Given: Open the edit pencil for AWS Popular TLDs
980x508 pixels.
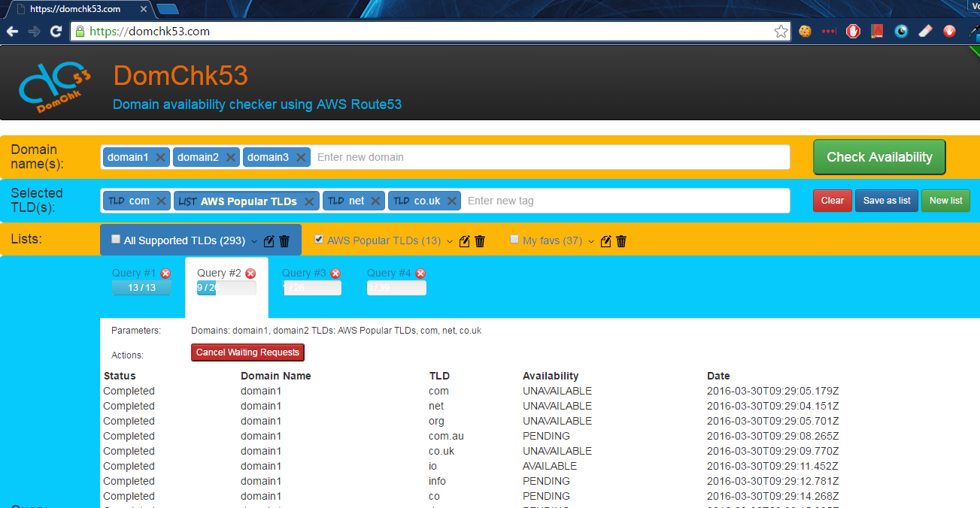Looking at the screenshot, I should click(x=466, y=240).
